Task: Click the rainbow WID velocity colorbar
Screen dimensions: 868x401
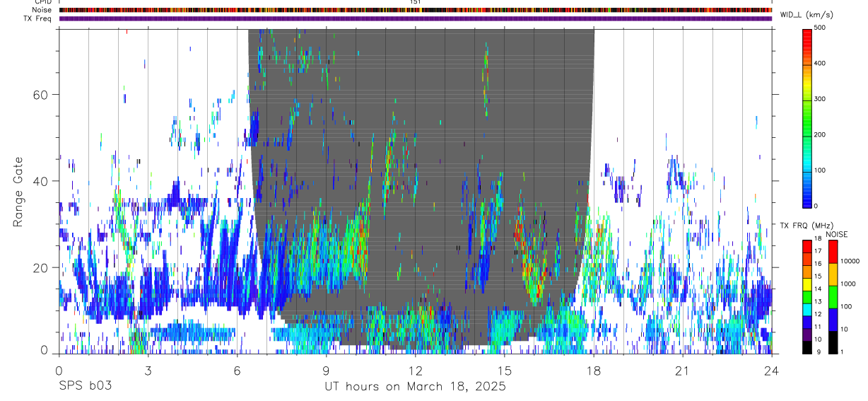Action: [x=808, y=117]
